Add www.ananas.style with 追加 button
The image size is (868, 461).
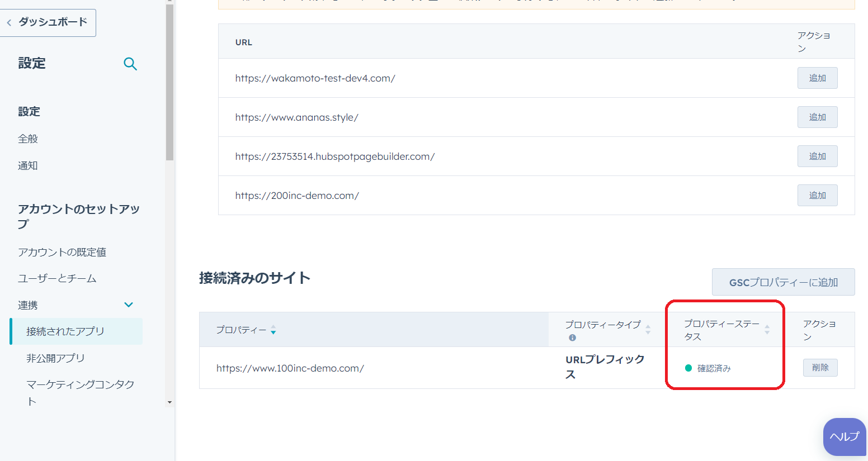(817, 117)
